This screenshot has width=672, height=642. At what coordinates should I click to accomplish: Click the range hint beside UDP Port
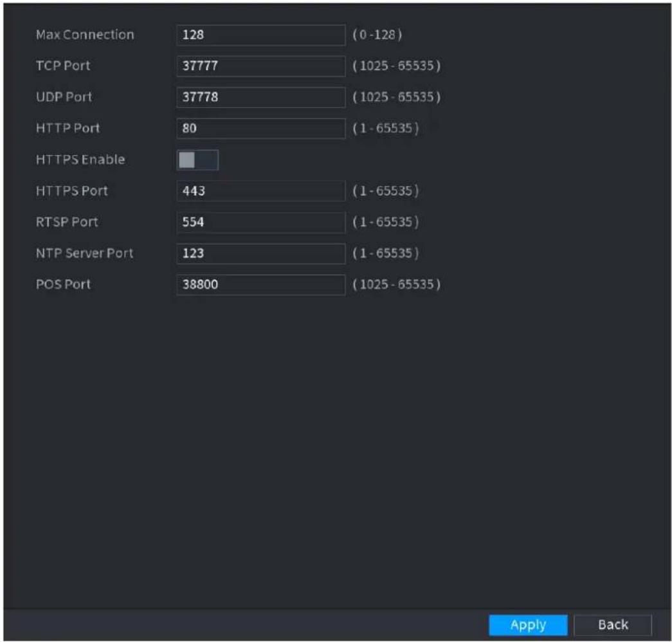[396, 97]
